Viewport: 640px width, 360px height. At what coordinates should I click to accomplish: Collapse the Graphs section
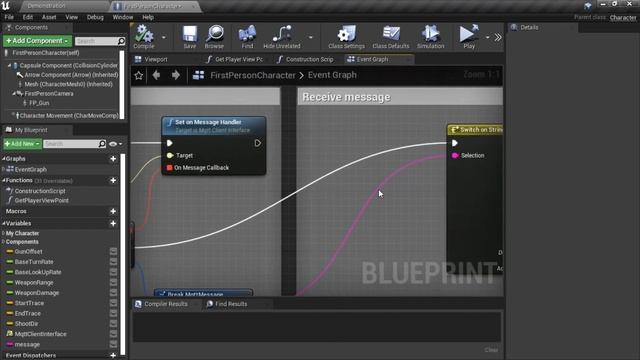4,159
